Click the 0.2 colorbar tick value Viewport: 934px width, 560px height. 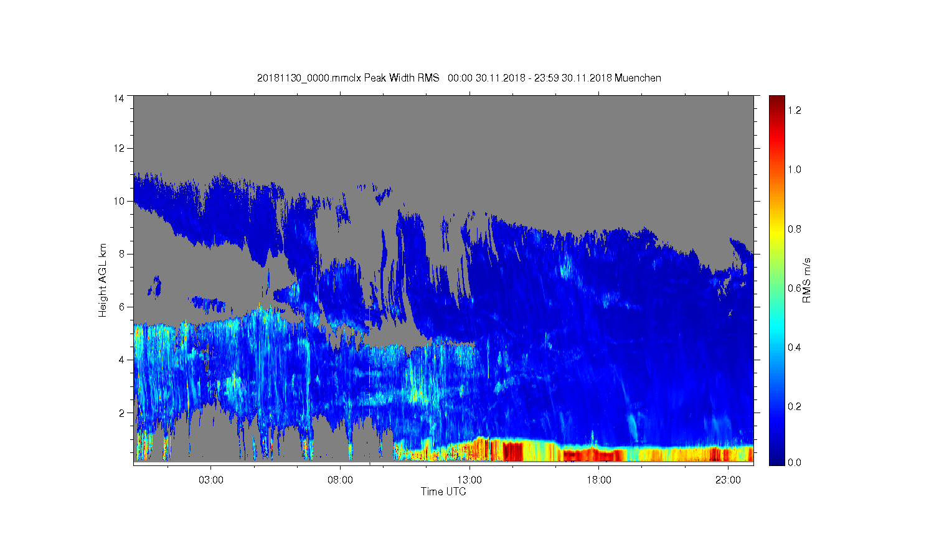794,406
